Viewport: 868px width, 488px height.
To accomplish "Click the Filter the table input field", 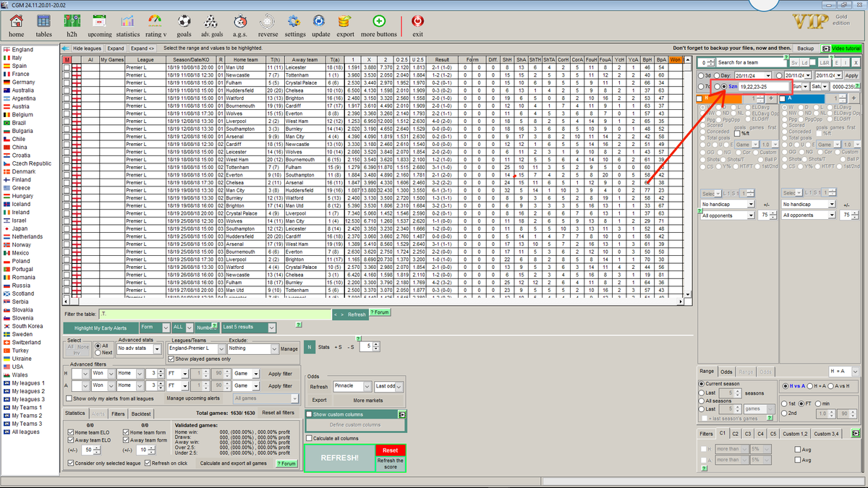I will pos(215,314).
